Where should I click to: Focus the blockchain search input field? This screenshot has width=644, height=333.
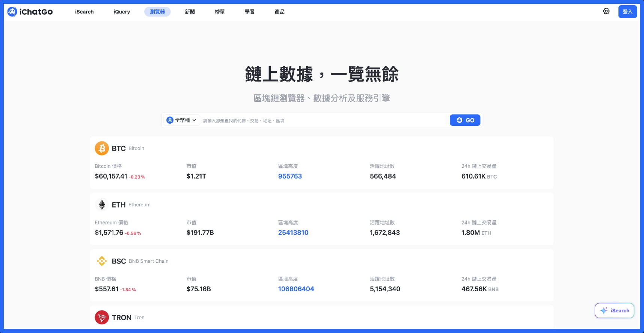(x=325, y=120)
